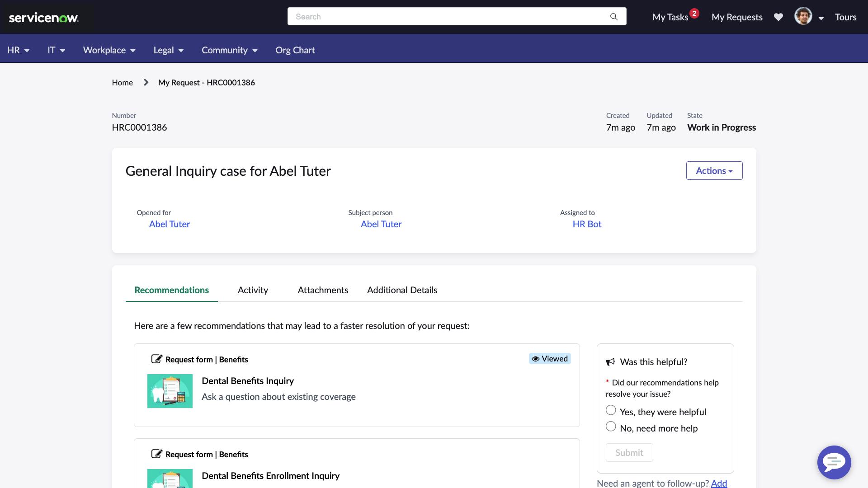The image size is (868, 488).
Task: Switch to the Activity tab
Action: [x=253, y=290]
